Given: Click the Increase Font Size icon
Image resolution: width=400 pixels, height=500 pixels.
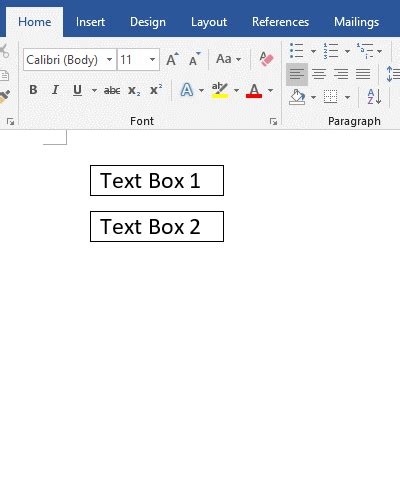Looking at the screenshot, I should tap(172, 59).
